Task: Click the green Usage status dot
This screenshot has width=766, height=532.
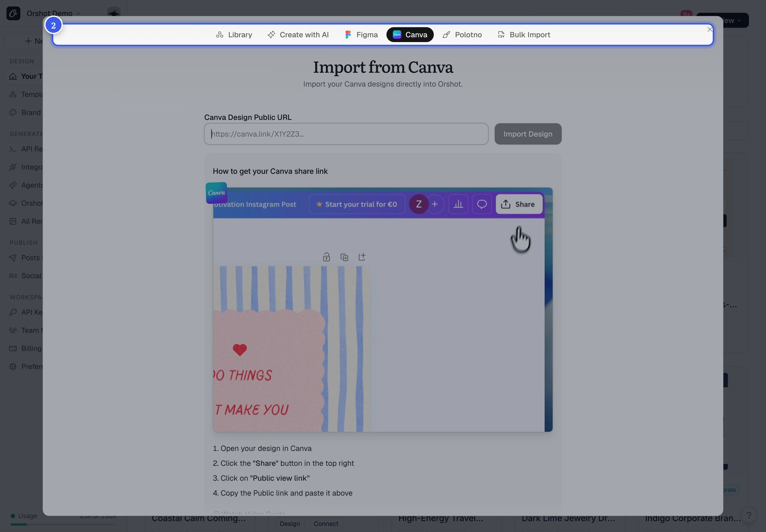Action: point(13,516)
